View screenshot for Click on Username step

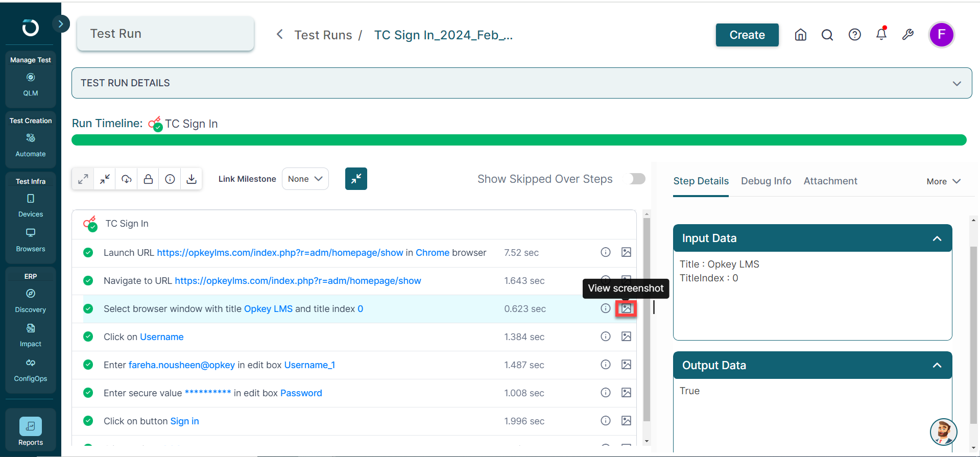click(626, 336)
